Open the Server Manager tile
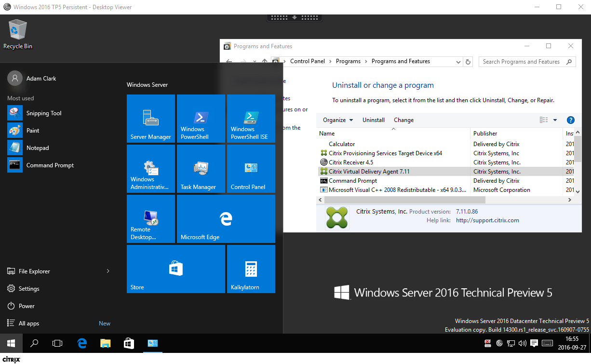The width and height of the screenshot is (591, 364). tap(150, 119)
